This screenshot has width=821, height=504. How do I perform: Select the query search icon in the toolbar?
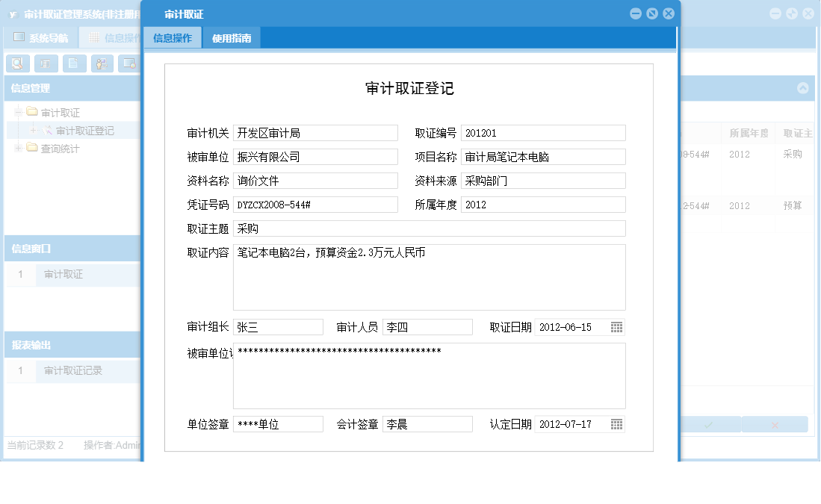[x=18, y=63]
